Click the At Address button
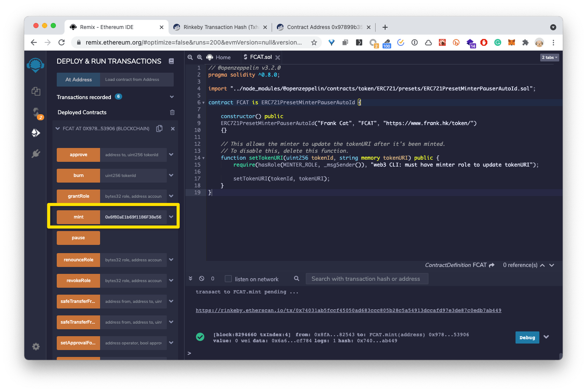This screenshot has width=587, height=392. tap(78, 80)
